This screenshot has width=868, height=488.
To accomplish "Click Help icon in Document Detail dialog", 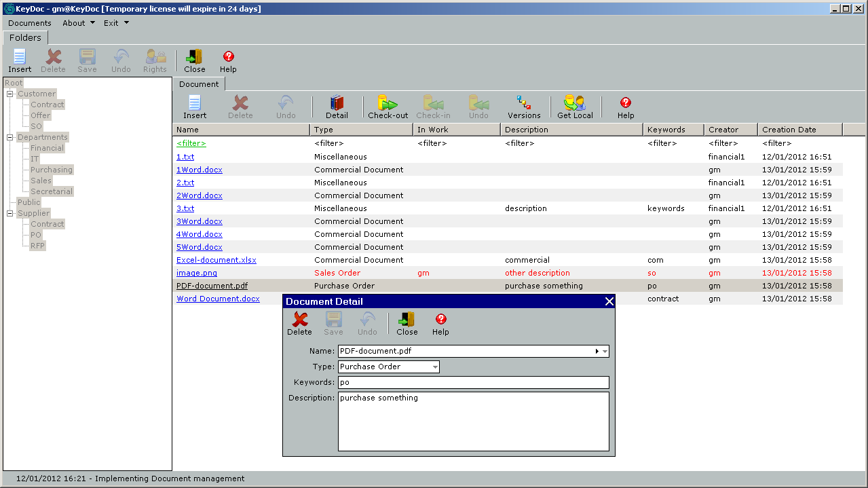I will point(440,320).
